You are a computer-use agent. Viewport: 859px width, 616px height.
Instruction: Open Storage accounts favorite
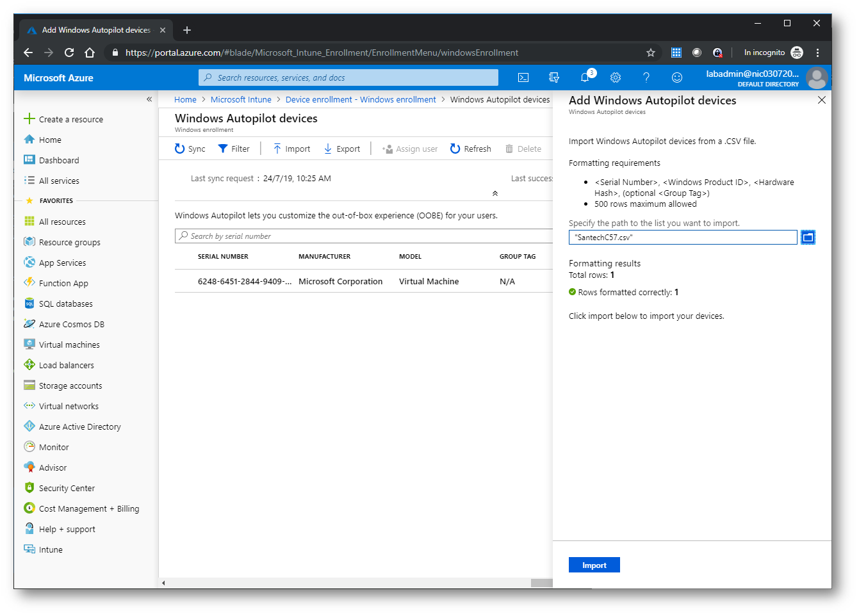tap(63, 385)
